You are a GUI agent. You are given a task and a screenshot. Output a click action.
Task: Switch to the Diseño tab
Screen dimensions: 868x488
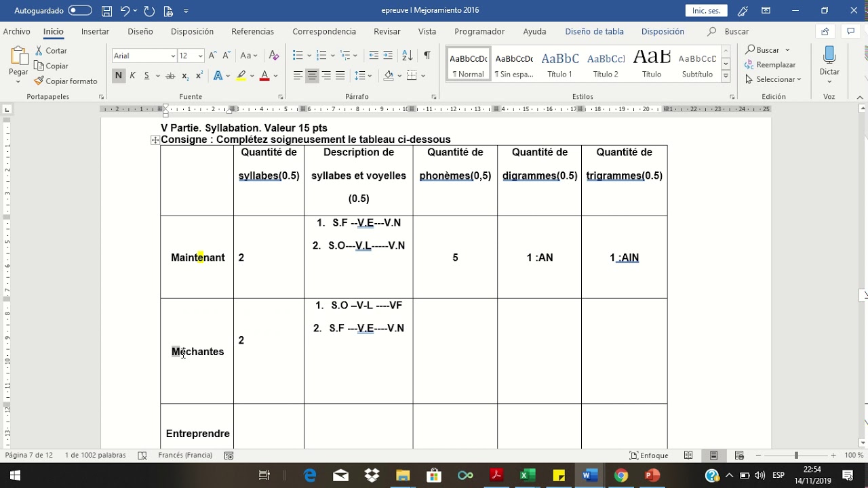[140, 31]
